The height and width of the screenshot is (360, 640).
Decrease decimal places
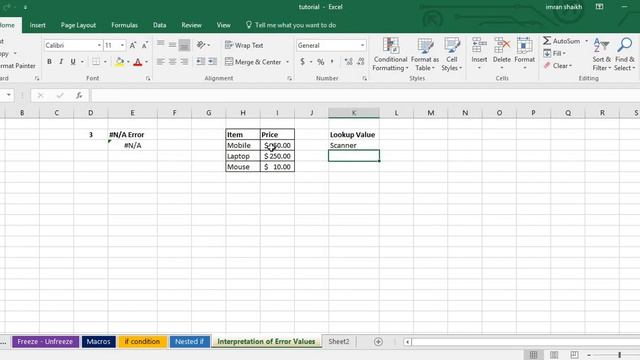pyautogui.click(x=360, y=62)
